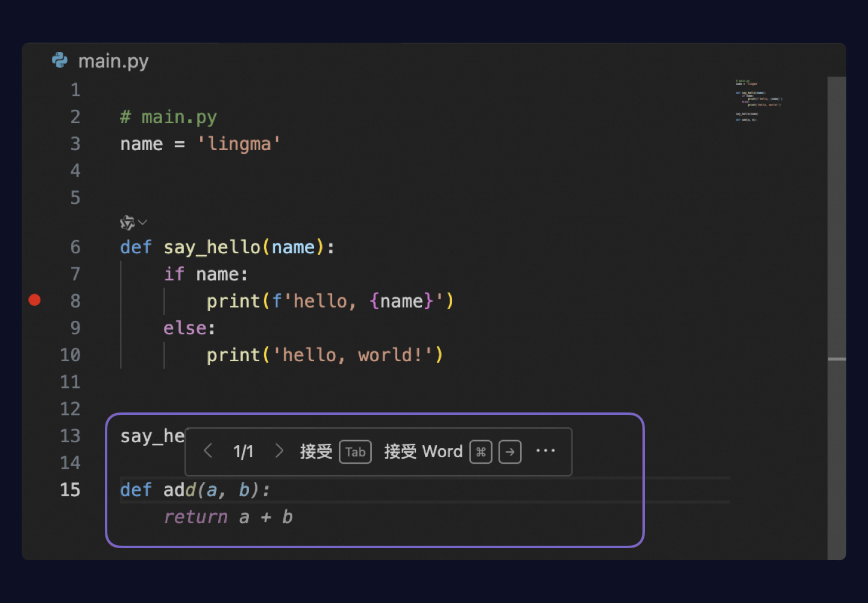
Task: Click the Tab key badge in suggestion toolbar
Action: pos(355,452)
